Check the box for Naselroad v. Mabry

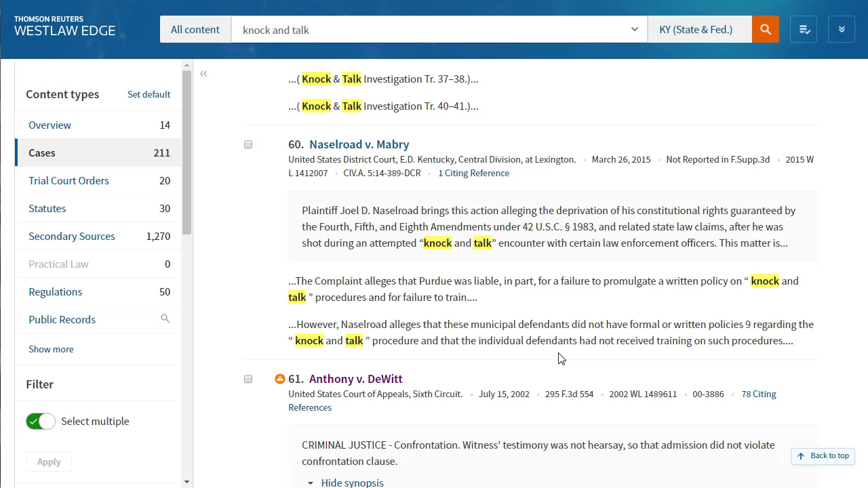[x=248, y=144]
